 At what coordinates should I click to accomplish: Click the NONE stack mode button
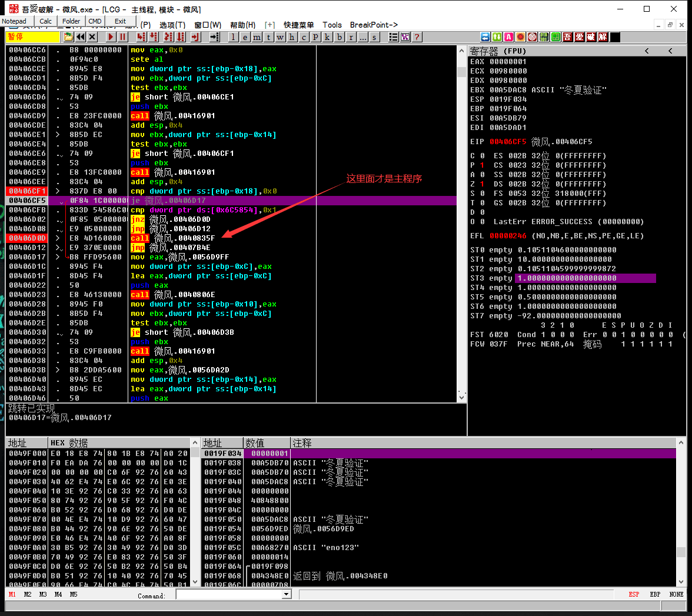click(676, 594)
